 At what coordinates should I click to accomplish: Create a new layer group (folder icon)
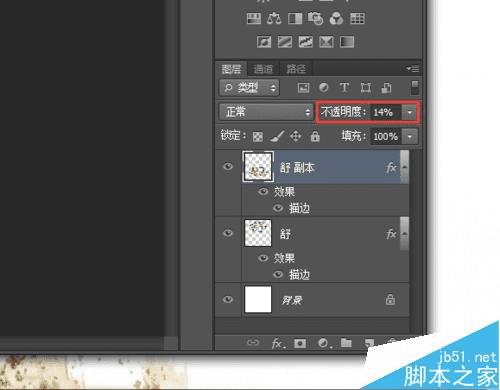(346, 343)
